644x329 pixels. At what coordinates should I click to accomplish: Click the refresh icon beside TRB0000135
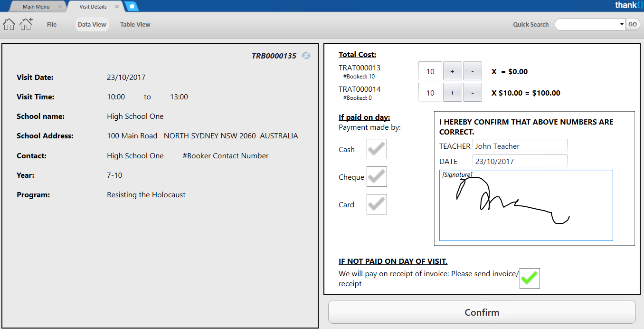(x=306, y=56)
